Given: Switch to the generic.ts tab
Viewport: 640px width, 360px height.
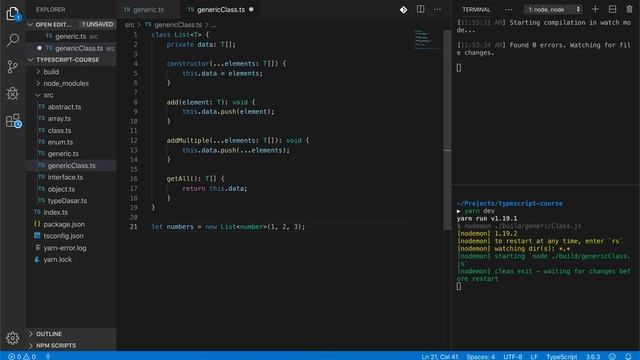Looking at the screenshot, I should pos(149,9).
